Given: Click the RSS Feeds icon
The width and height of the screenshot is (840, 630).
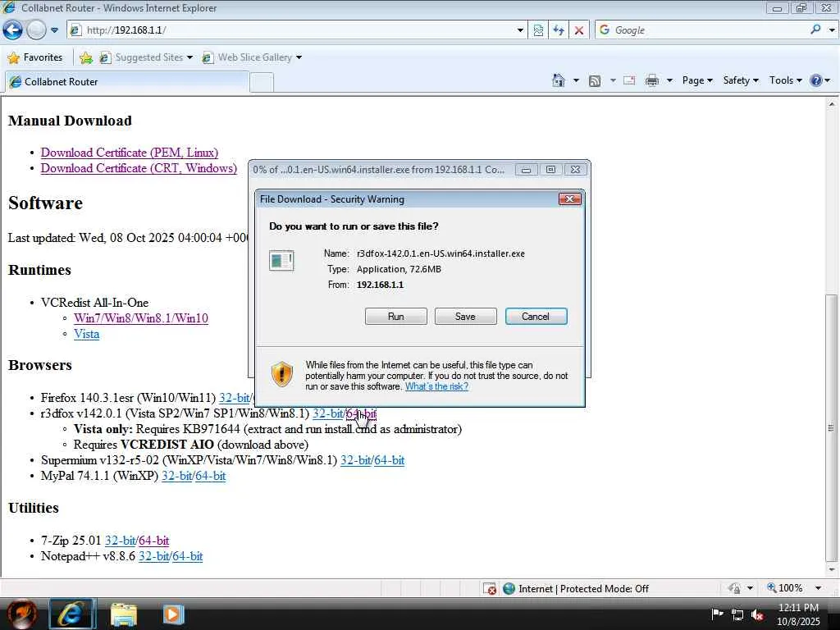Looking at the screenshot, I should (x=595, y=81).
